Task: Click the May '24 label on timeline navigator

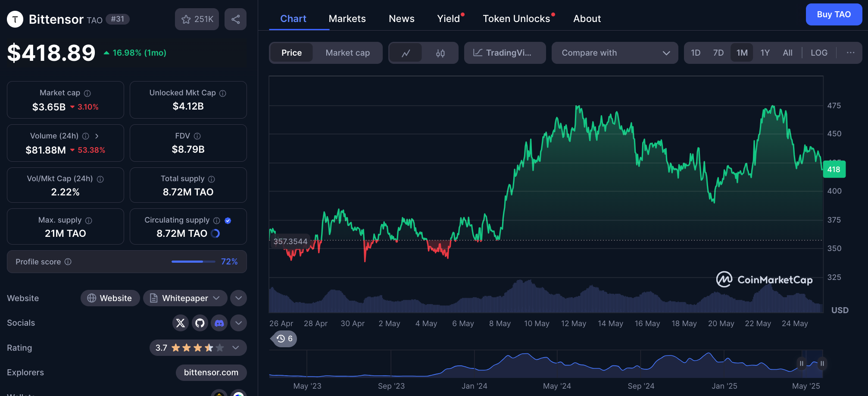Action: pyautogui.click(x=557, y=386)
